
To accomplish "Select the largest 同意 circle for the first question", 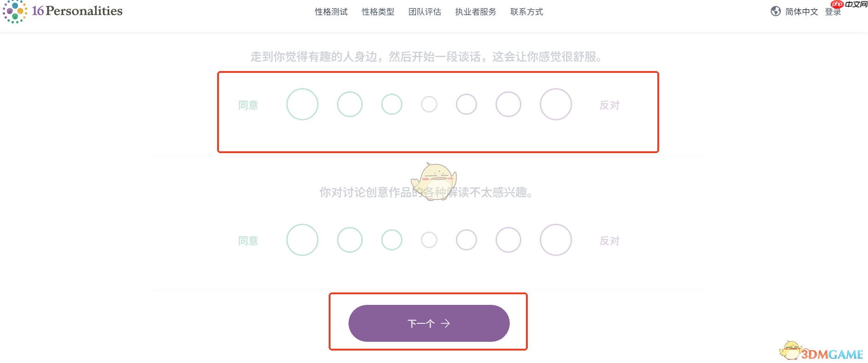I will tap(302, 104).
